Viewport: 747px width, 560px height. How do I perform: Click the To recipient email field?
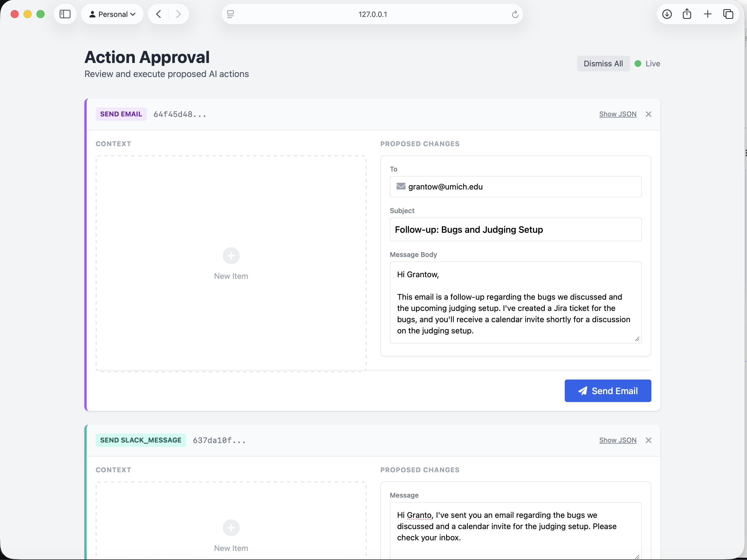point(515,187)
